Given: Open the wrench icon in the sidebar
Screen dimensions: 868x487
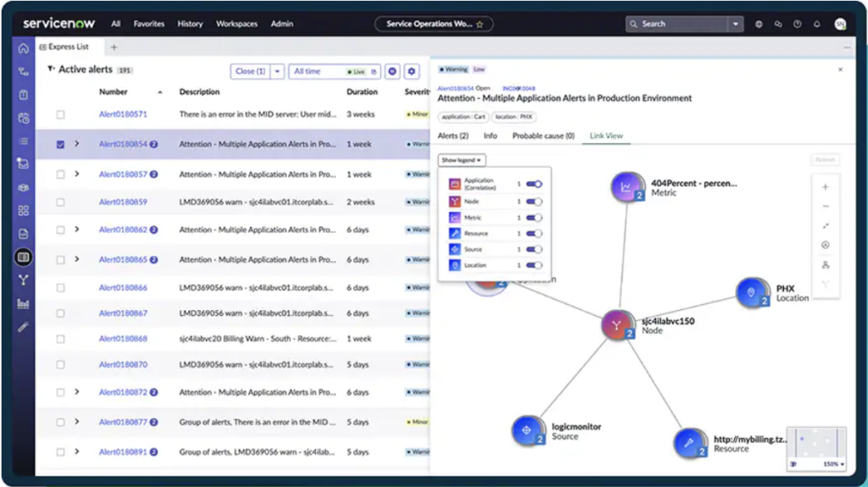Looking at the screenshot, I should pyautogui.click(x=23, y=327).
